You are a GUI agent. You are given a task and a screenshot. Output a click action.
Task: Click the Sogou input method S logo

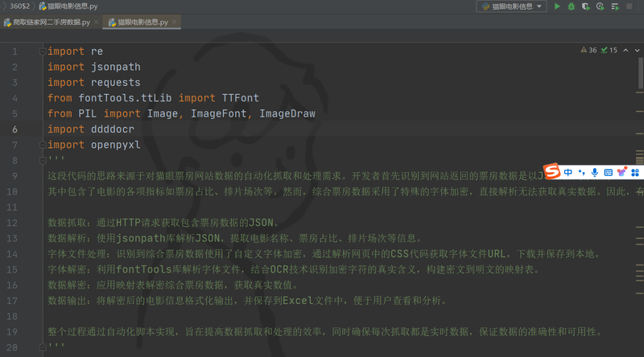[551, 171]
